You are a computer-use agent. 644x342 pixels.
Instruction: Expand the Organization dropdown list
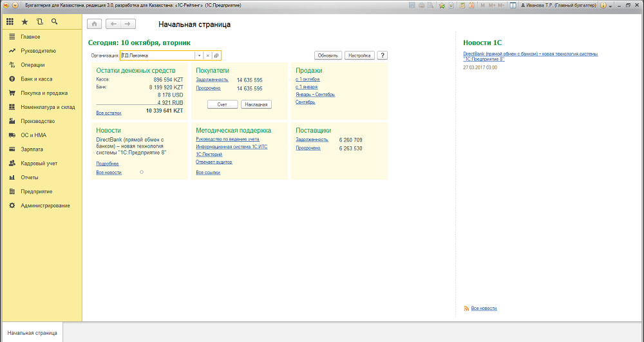pyautogui.click(x=199, y=55)
